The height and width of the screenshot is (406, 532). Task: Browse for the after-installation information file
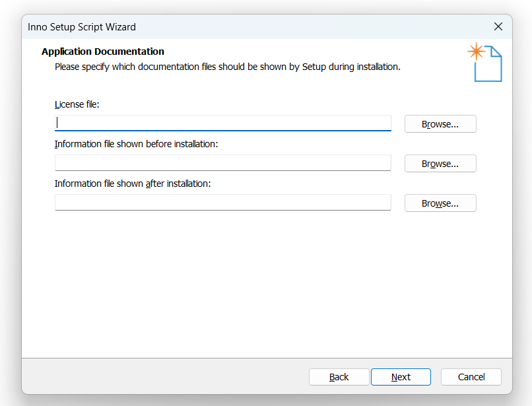click(x=440, y=203)
